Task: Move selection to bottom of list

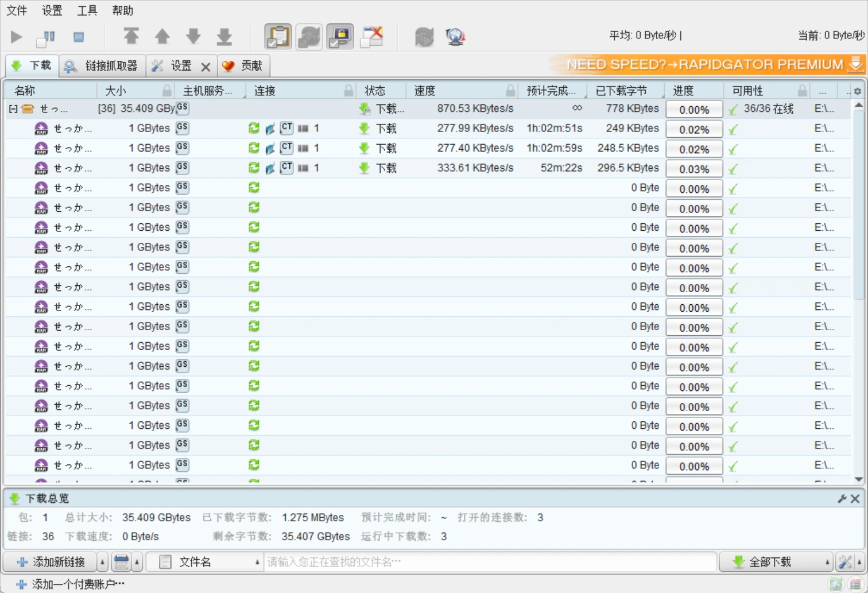Action: (224, 37)
